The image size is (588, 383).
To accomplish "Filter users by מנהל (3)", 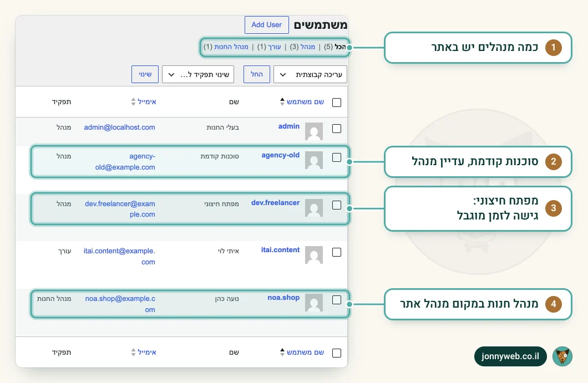I will pos(302,47).
